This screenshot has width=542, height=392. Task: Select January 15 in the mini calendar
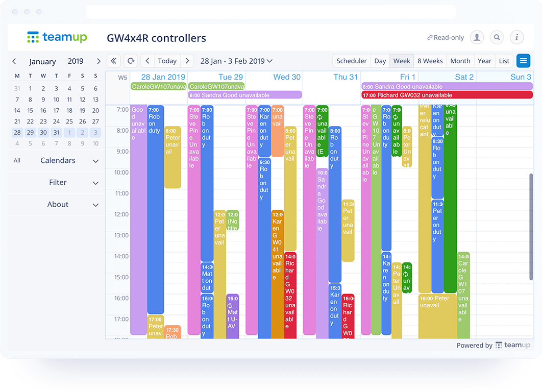(x=30, y=110)
